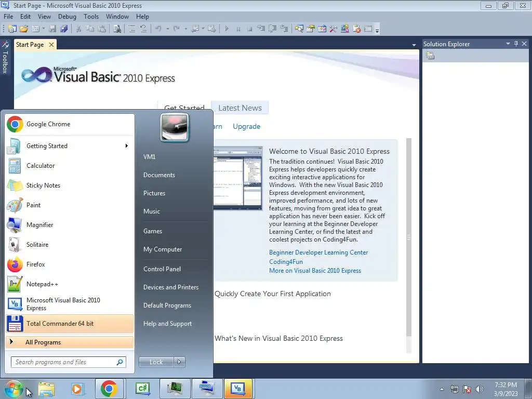Viewport: 532px width, 399px height.
Task: Open Solution Explorer from toolbar icon
Action: pyautogui.click(x=299, y=29)
